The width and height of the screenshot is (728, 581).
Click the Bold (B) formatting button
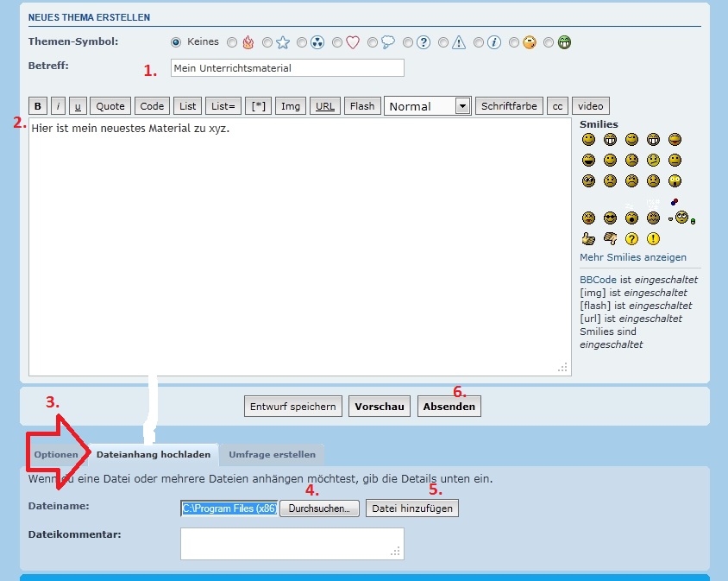38,106
